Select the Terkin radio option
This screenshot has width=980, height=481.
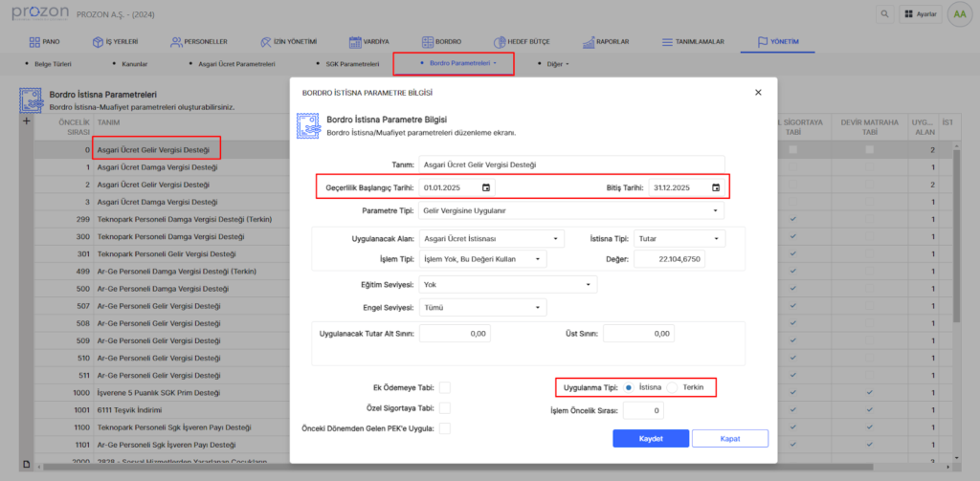674,387
